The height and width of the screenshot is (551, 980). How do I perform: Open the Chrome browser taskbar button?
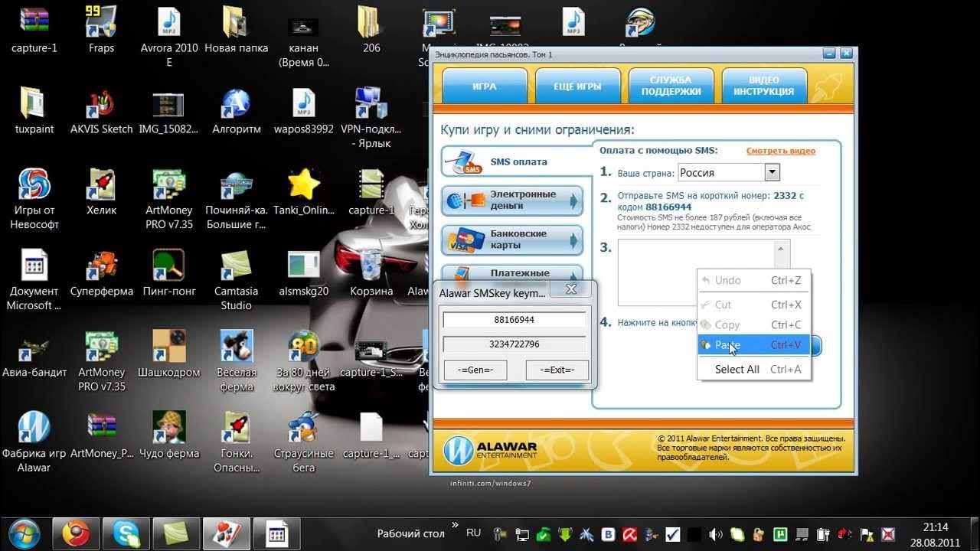(x=76, y=533)
